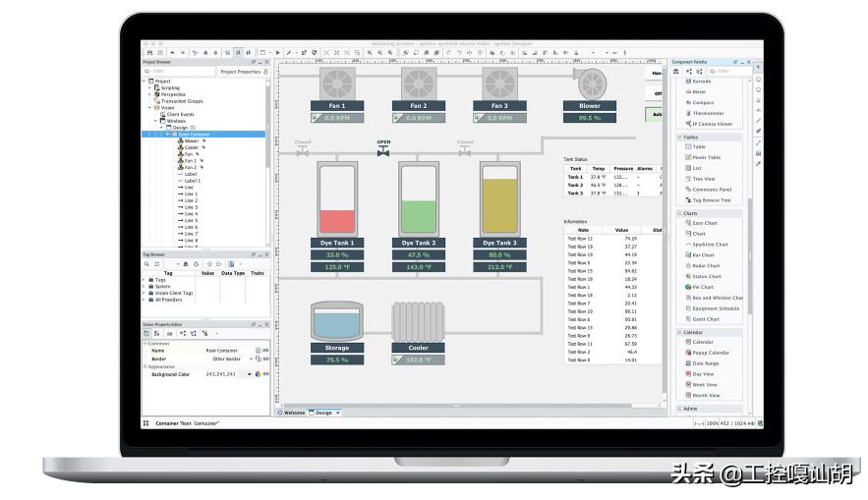Image resolution: width=868 pixels, height=500 pixels.
Task: Select the Popup Calendar component
Action: click(x=708, y=353)
